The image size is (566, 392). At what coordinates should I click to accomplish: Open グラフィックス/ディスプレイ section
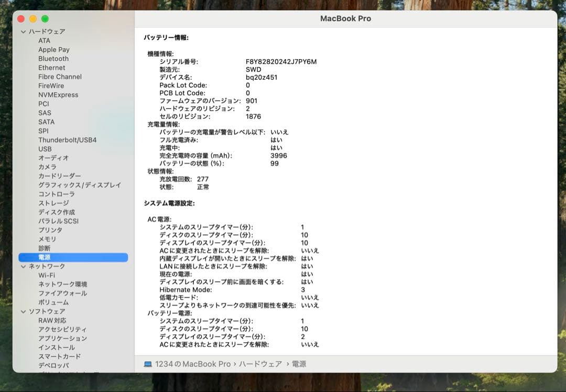click(73, 184)
